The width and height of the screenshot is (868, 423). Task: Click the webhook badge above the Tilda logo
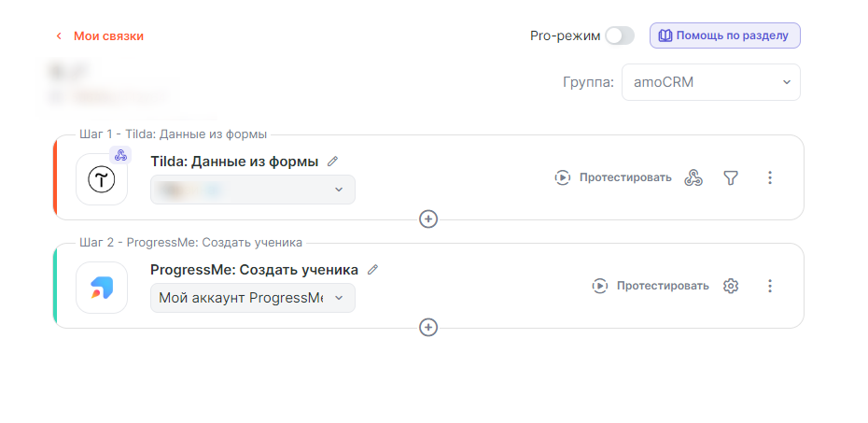coord(120,155)
